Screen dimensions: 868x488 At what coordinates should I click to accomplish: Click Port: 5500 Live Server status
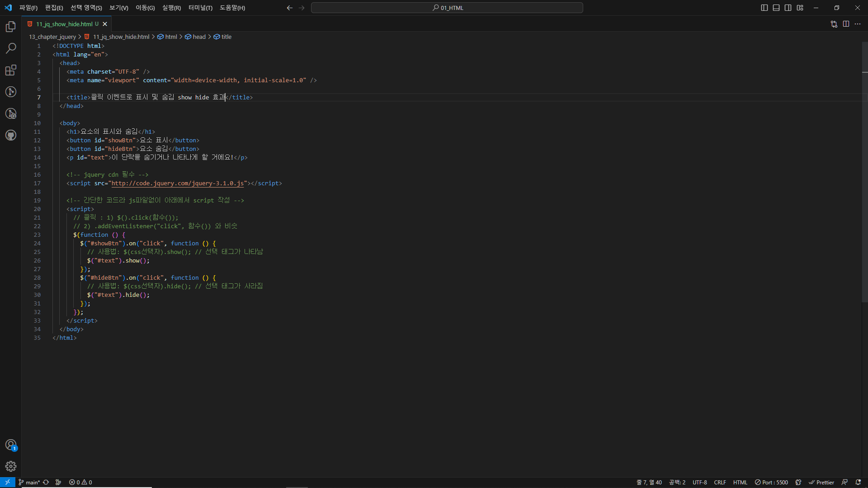pyautogui.click(x=771, y=482)
